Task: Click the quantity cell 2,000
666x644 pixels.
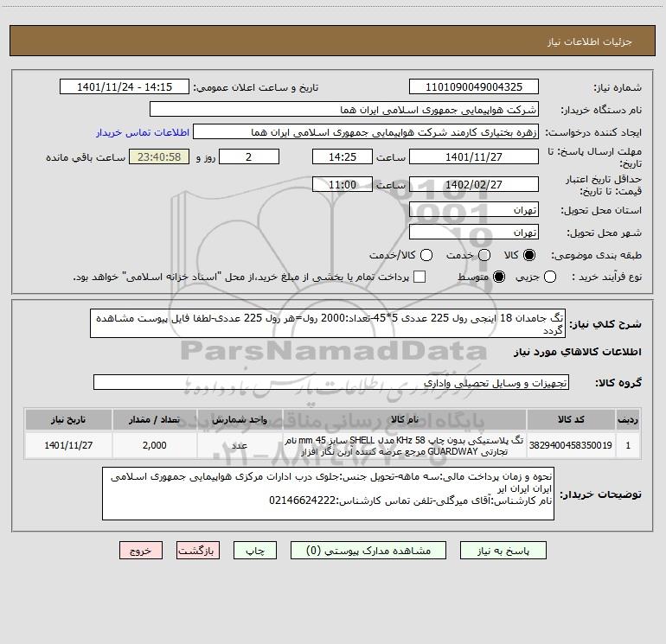Action: [x=155, y=445]
